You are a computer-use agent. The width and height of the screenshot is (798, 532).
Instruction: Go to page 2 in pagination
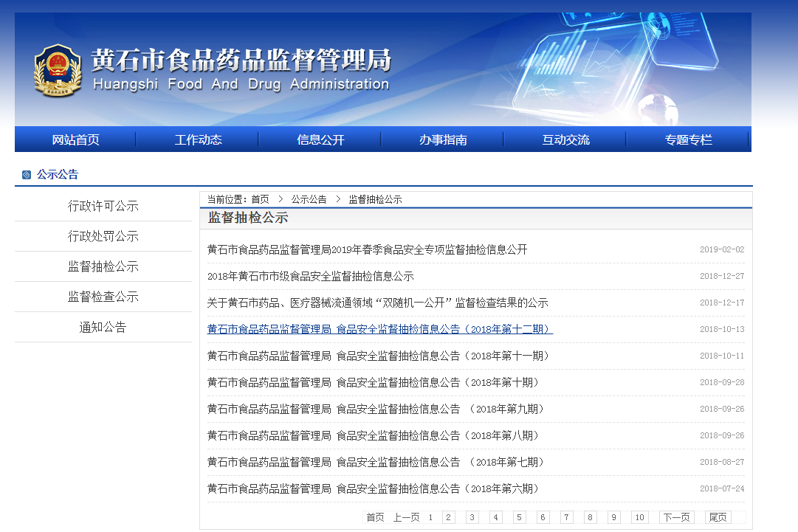coord(448,517)
